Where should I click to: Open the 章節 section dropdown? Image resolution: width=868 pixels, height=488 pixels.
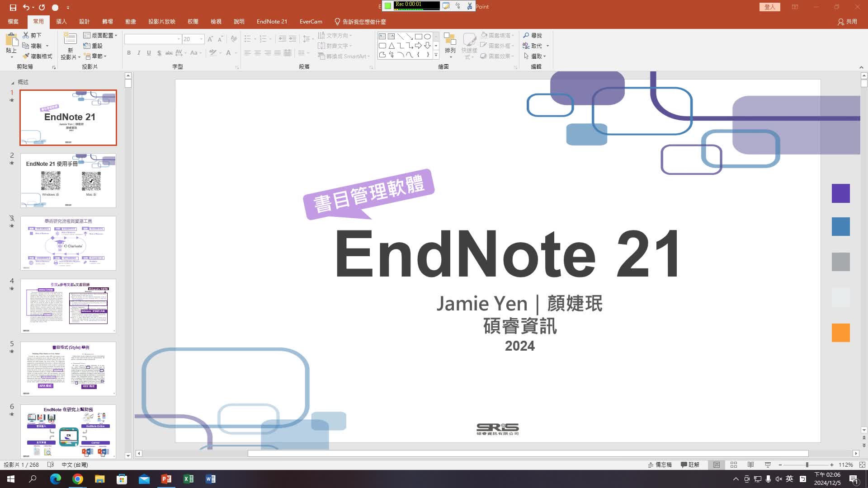coord(95,56)
